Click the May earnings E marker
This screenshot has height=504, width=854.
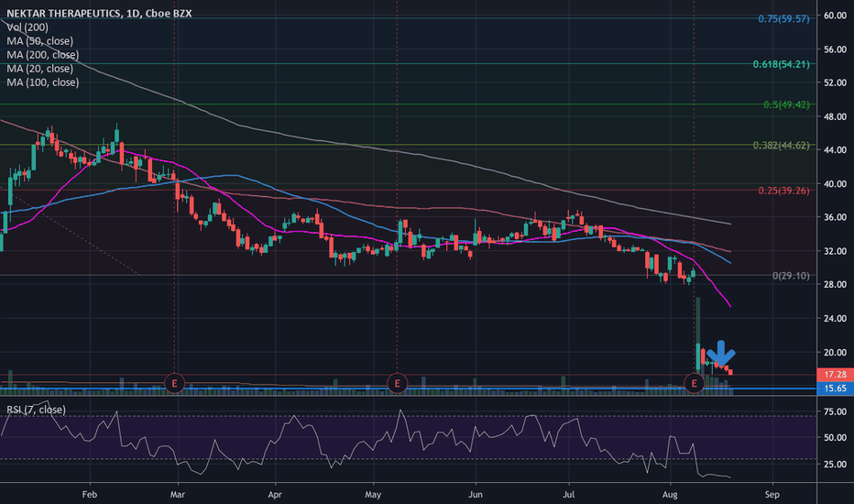397,384
